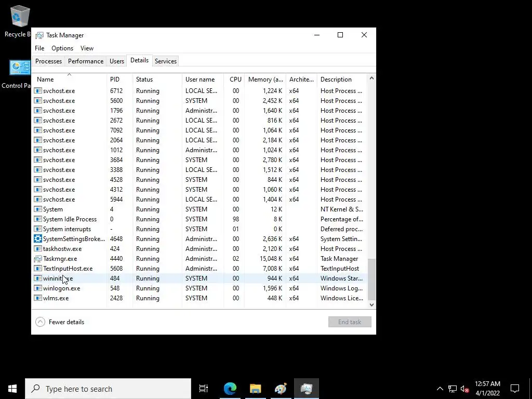Image resolution: width=532 pixels, height=399 pixels.
Task: Open File Explorer from the taskbar
Action: click(256, 389)
